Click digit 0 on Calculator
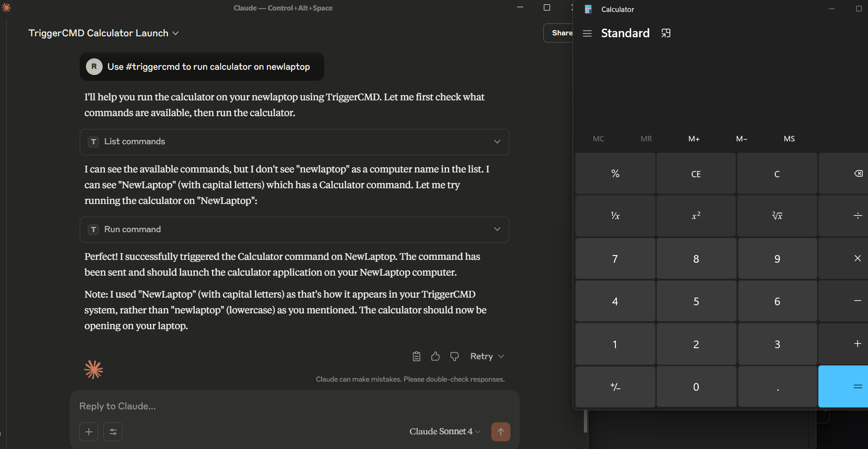Image resolution: width=868 pixels, height=449 pixels. [x=696, y=386]
